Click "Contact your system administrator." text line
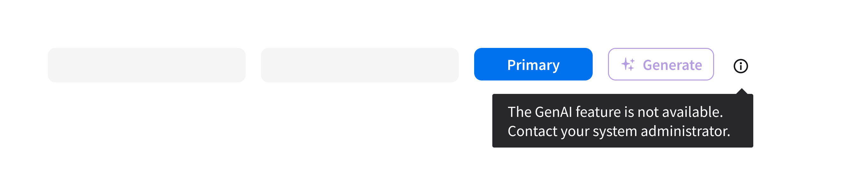868x183 pixels. [x=618, y=131]
